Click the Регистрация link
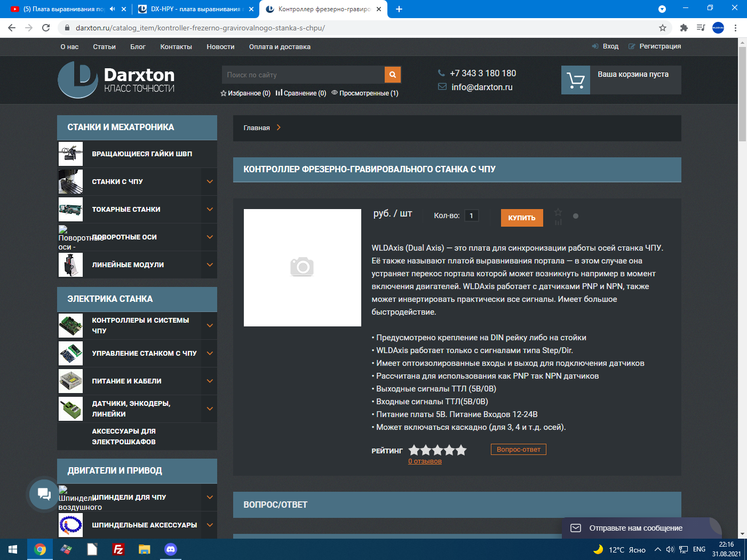747x560 pixels. pos(660,46)
